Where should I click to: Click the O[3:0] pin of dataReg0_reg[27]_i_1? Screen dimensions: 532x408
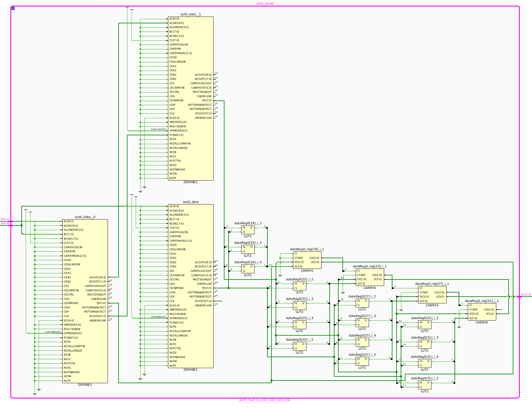tap(440, 297)
